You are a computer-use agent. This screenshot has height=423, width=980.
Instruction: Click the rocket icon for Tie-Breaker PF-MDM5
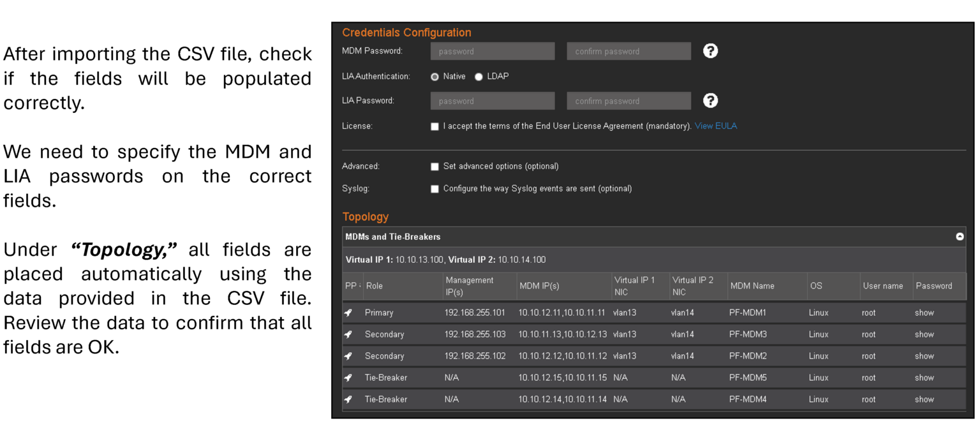tap(348, 378)
